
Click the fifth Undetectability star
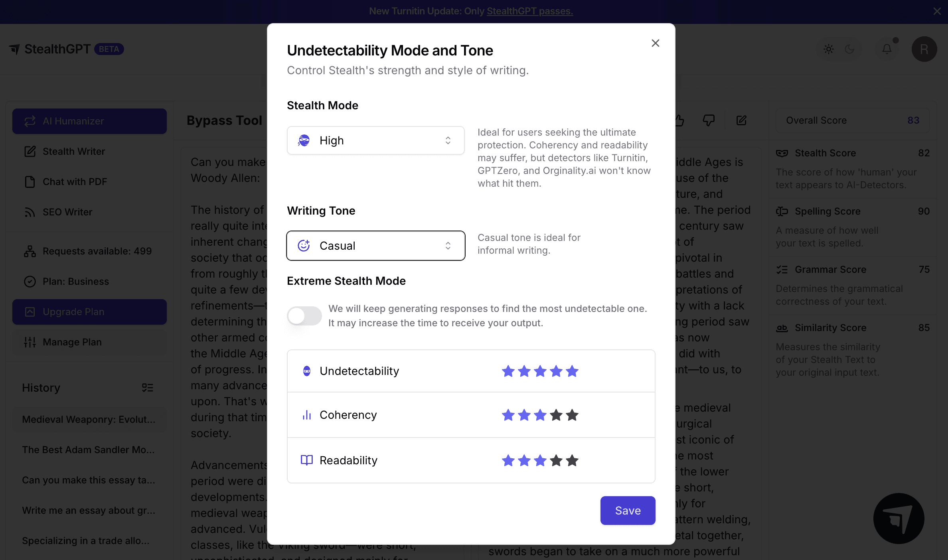pyautogui.click(x=572, y=371)
